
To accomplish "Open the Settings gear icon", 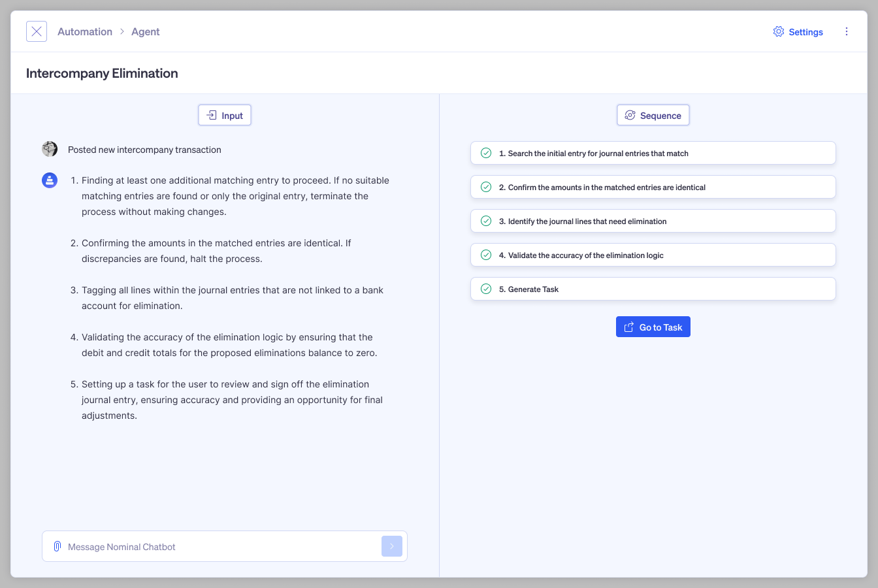I will pyautogui.click(x=778, y=31).
